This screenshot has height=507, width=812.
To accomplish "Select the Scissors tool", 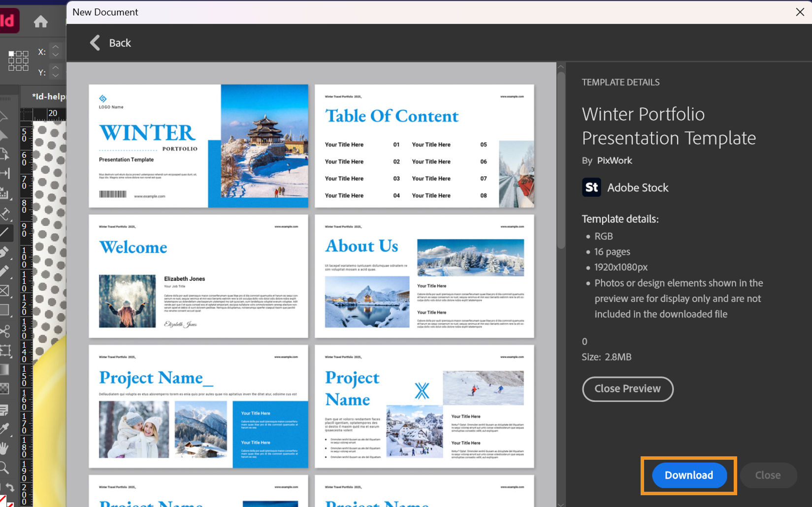I will coord(4,331).
